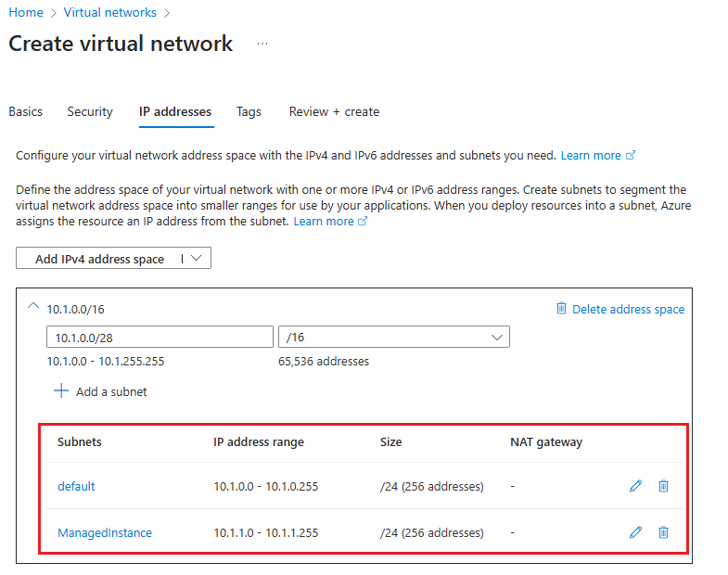
Task: Delete the default subnet using trash icon
Action: click(663, 486)
